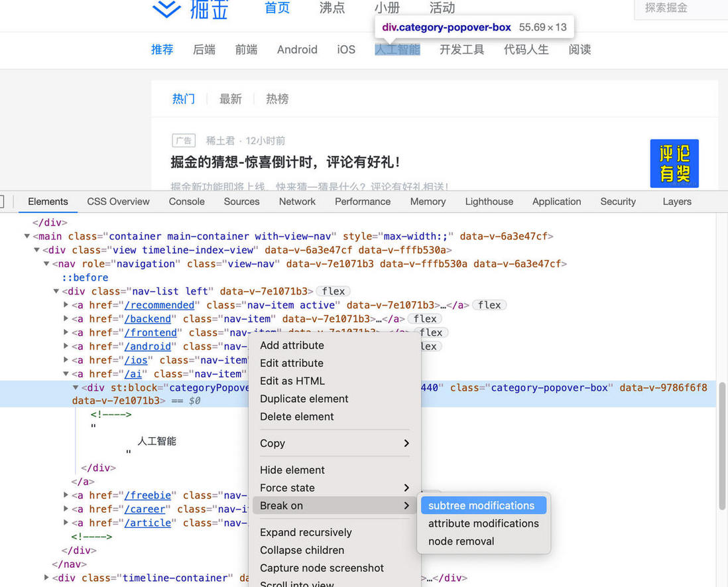Select the 推荐 category

pyautogui.click(x=162, y=49)
